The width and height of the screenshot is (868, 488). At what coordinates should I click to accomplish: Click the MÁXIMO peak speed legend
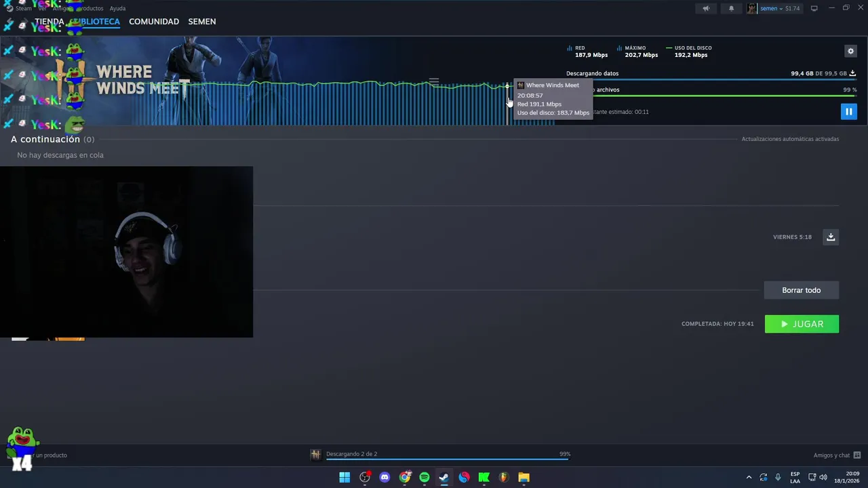637,52
